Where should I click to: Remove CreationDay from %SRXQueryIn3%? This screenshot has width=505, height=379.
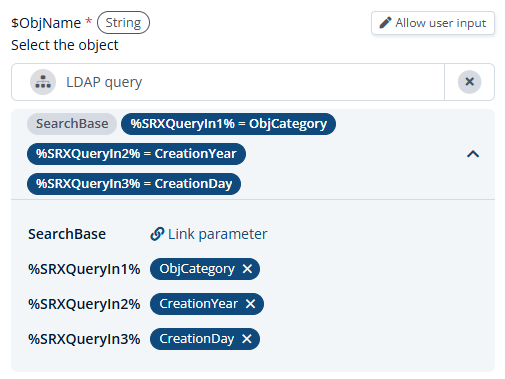tap(247, 339)
